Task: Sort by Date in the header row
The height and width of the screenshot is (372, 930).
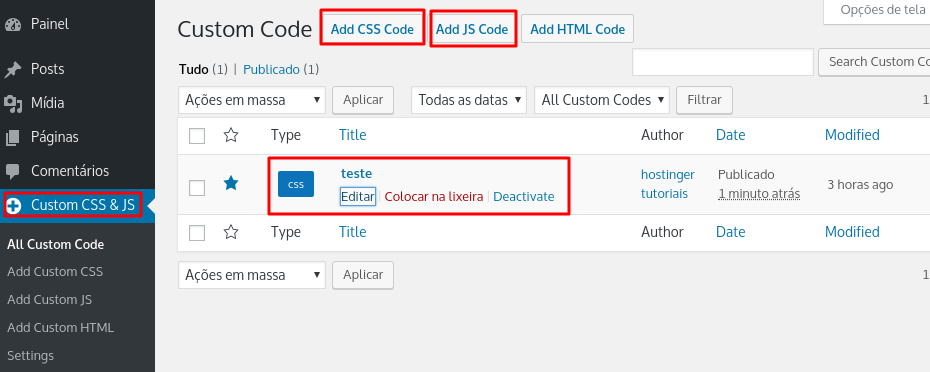Action: (731, 135)
